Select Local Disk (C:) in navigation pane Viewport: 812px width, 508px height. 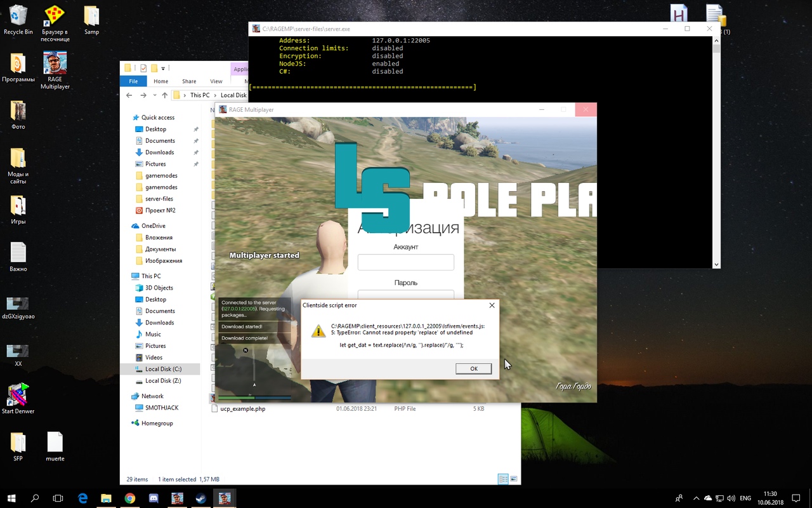pyautogui.click(x=163, y=369)
